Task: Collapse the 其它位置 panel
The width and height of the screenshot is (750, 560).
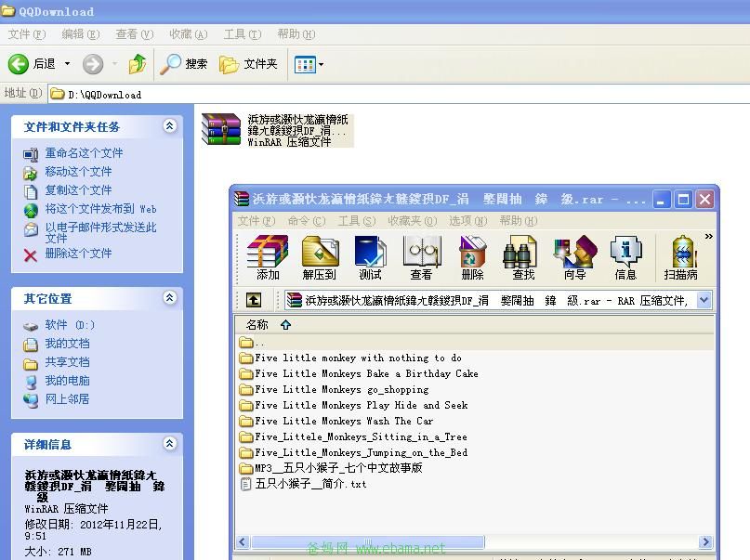Action: [x=170, y=298]
